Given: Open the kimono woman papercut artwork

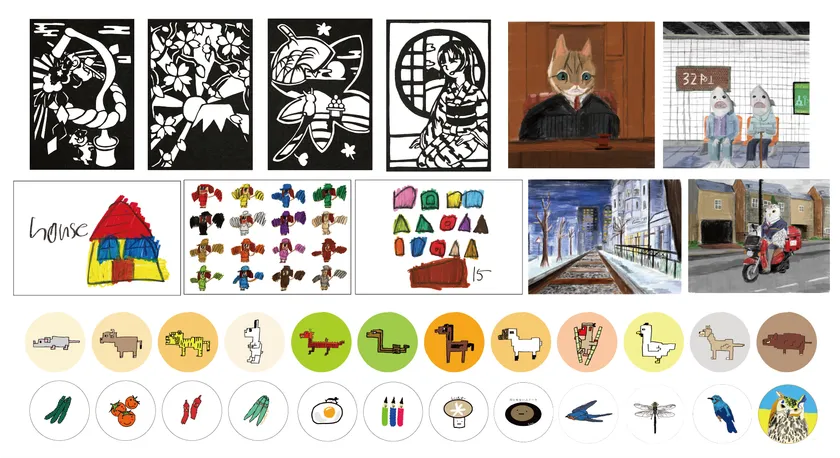Looking at the screenshot, I should pyautogui.click(x=438, y=95).
